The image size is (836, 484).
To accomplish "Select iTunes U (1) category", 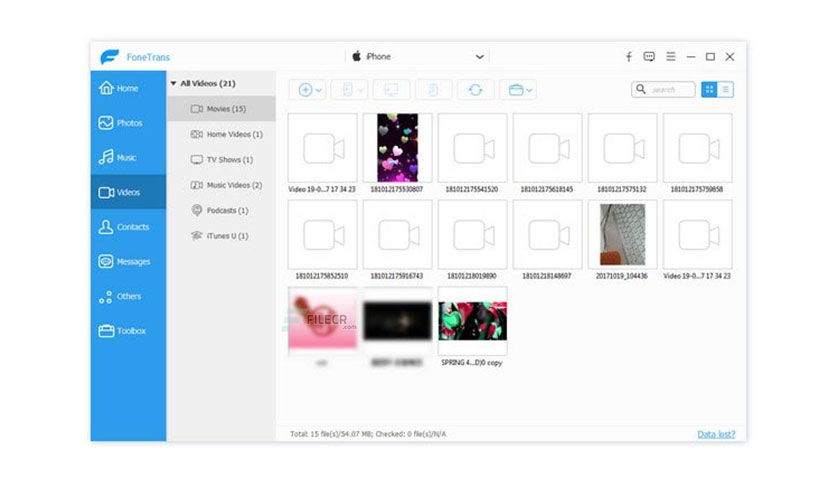I will [x=221, y=236].
